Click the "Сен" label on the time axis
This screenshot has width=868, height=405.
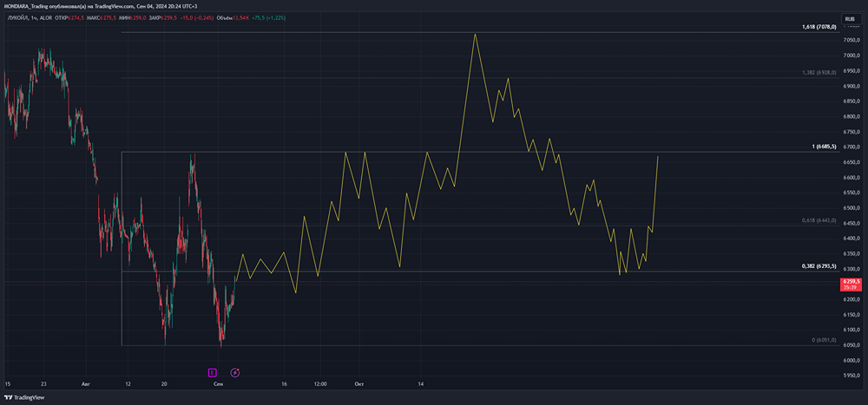point(217,383)
